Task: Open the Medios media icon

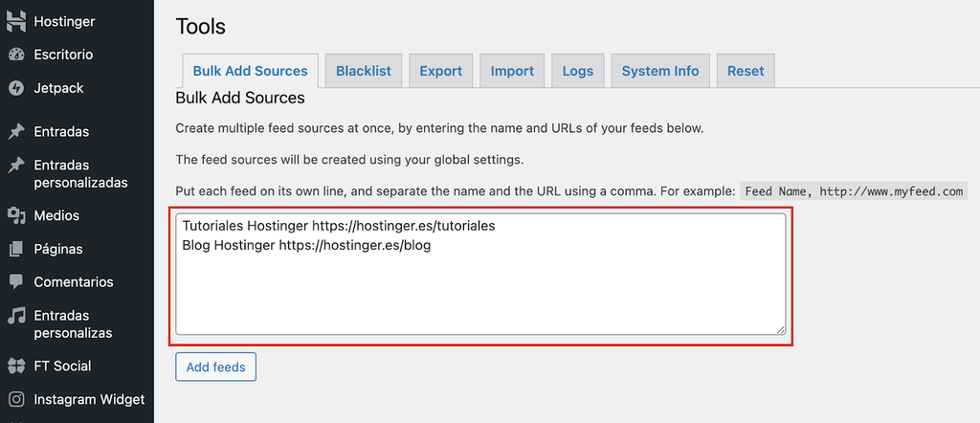Action: [15, 215]
